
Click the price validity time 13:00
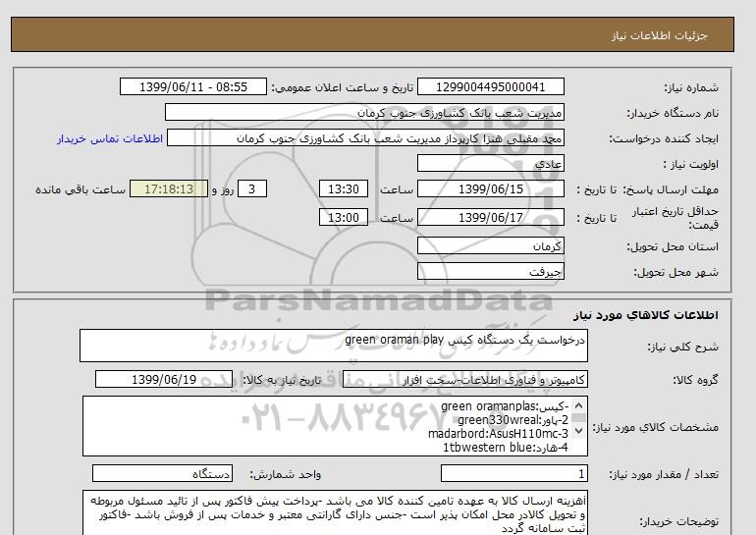(344, 217)
